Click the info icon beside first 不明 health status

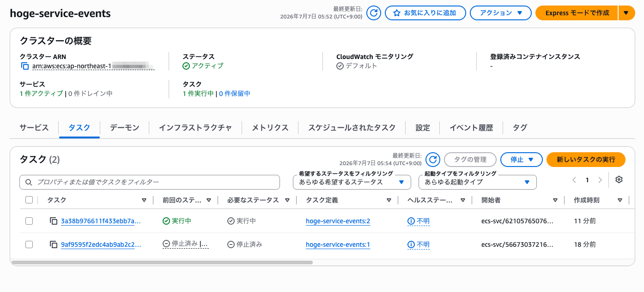coord(411,221)
